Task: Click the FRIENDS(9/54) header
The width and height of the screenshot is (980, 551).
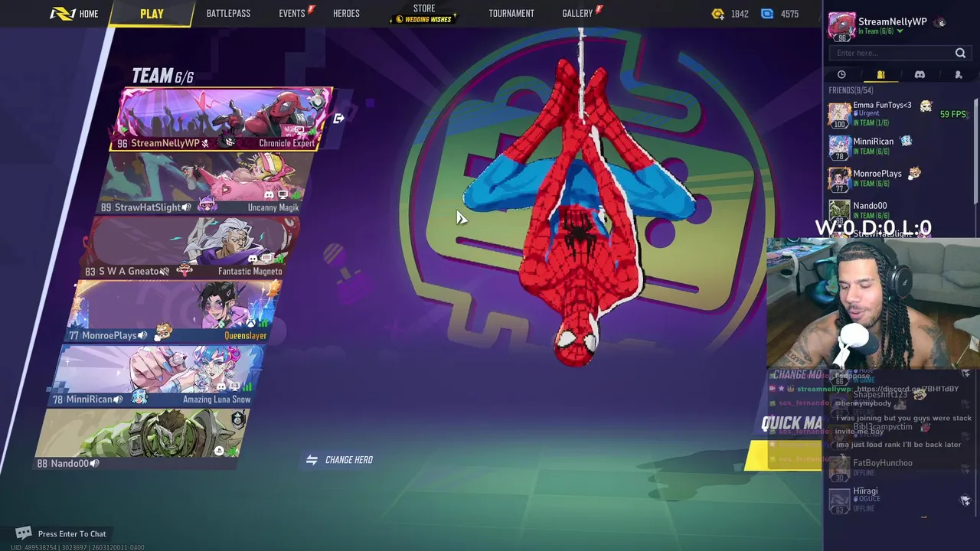Action: [x=851, y=90]
